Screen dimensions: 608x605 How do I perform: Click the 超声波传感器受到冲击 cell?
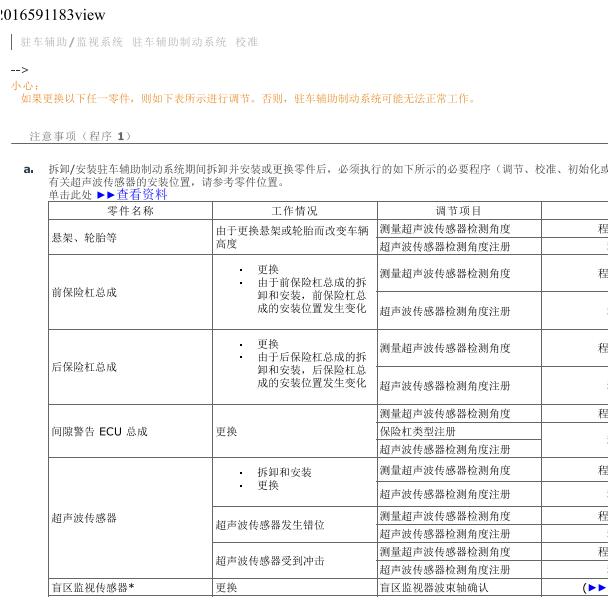295,560
